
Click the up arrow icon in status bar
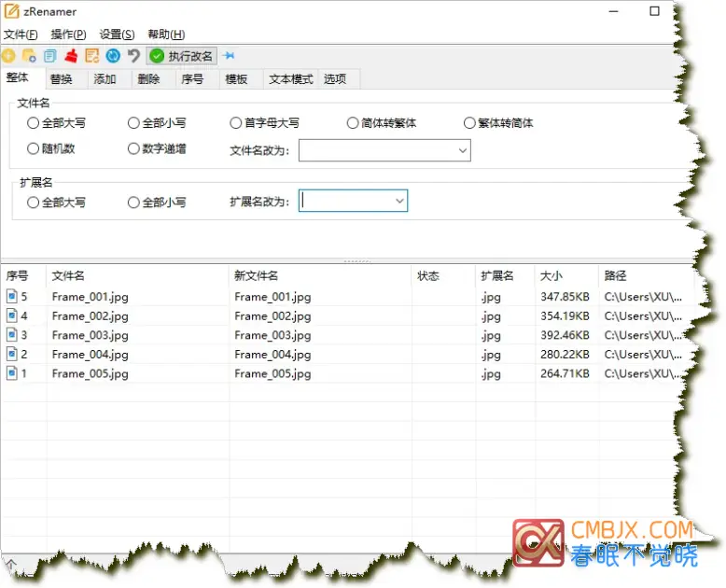click(x=11, y=564)
